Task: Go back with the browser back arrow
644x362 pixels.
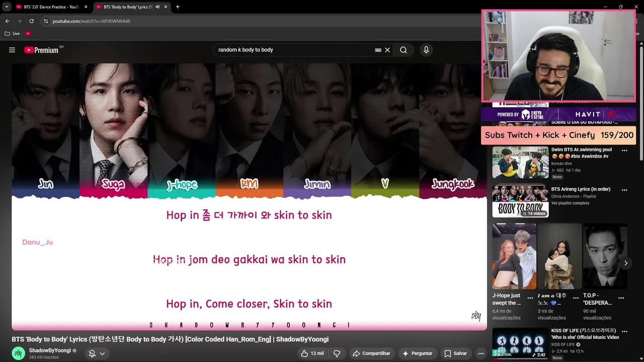Action: 7,21
